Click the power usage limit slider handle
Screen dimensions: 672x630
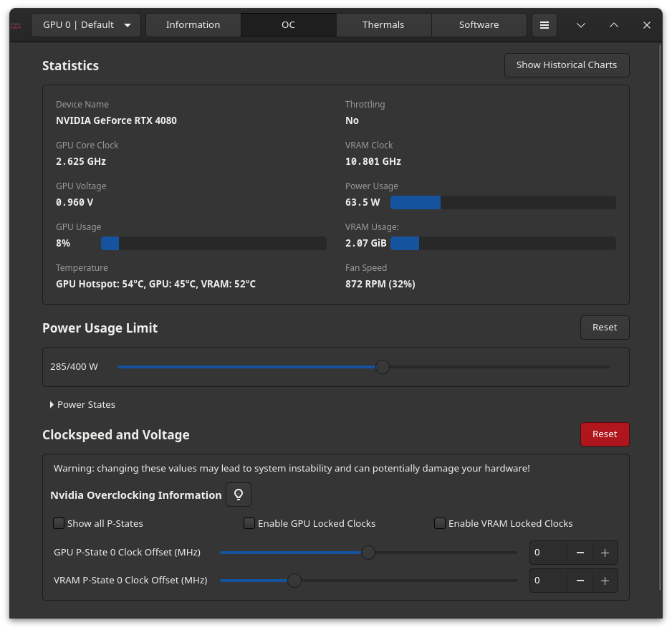coord(382,366)
